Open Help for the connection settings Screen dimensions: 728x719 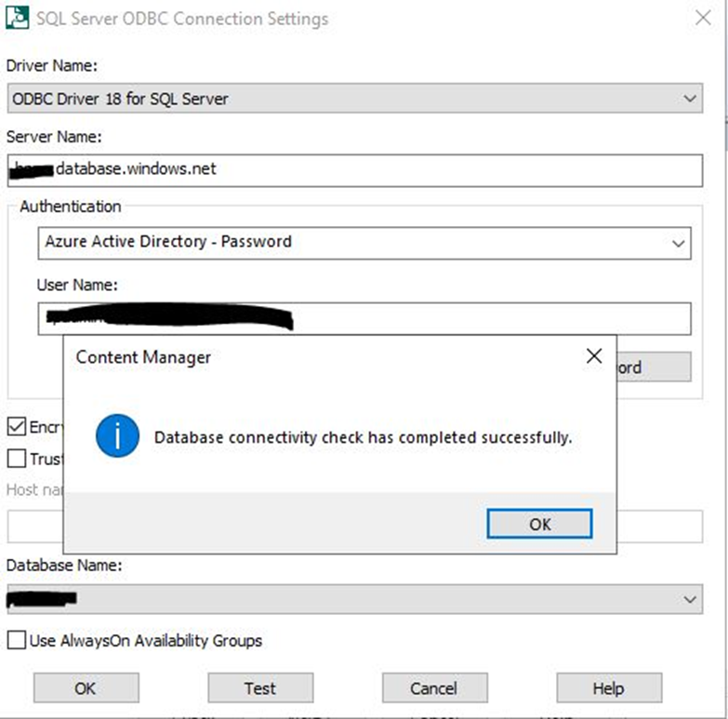[x=608, y=688]
